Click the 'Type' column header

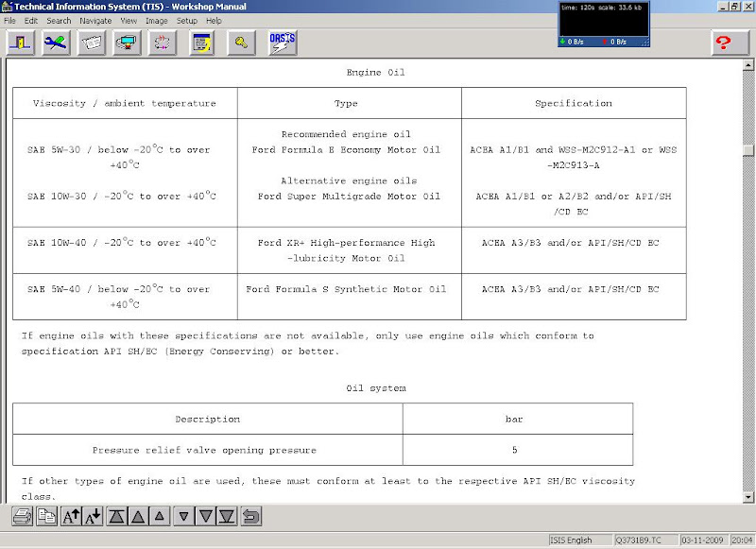(346, 103)
